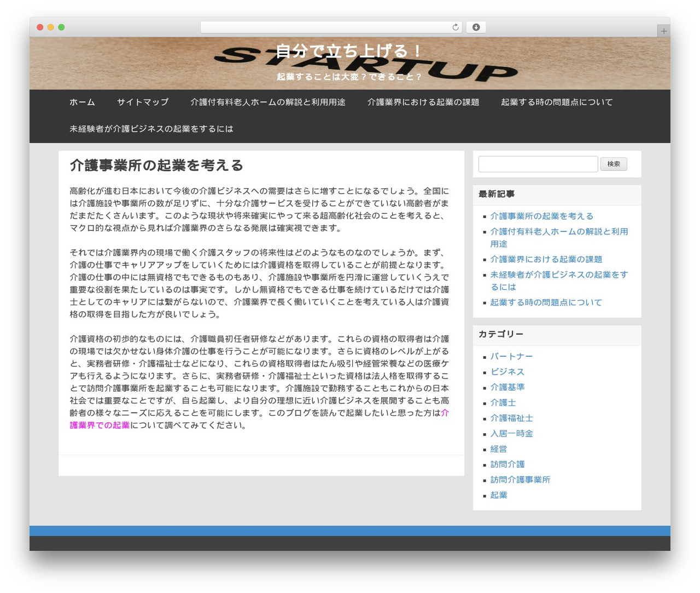Image resolution: width=700 pixels, height=593 pixels.
Task: Open recent post 介護事業所の起業を考える
Action: 541,216
